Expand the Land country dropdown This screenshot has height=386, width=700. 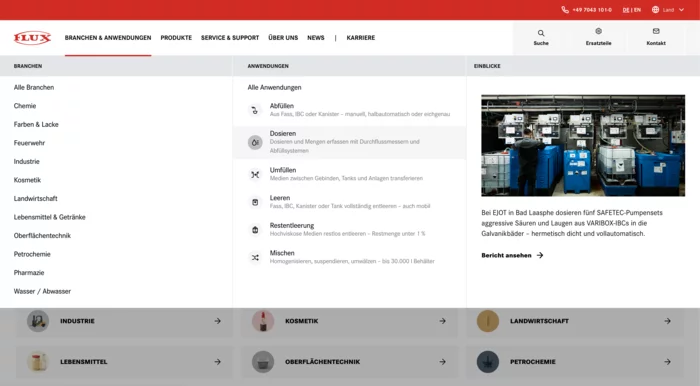(x=668, y=10)
